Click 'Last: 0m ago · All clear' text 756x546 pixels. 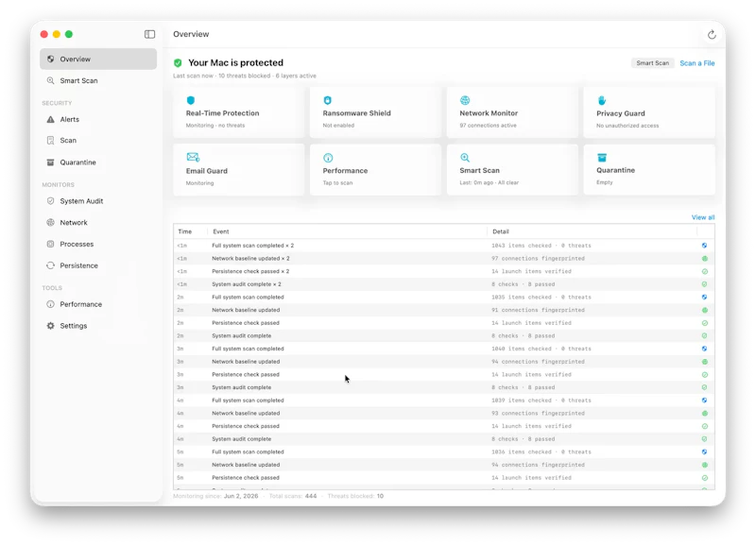point(489,182)
